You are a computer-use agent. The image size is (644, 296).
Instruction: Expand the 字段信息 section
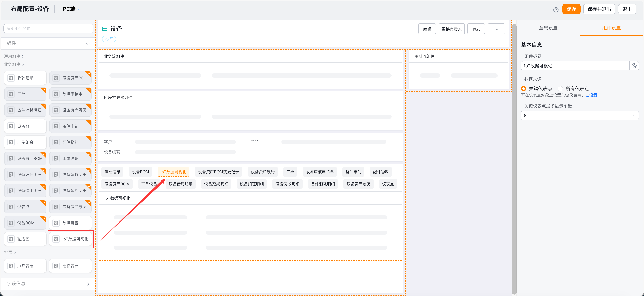88,284
